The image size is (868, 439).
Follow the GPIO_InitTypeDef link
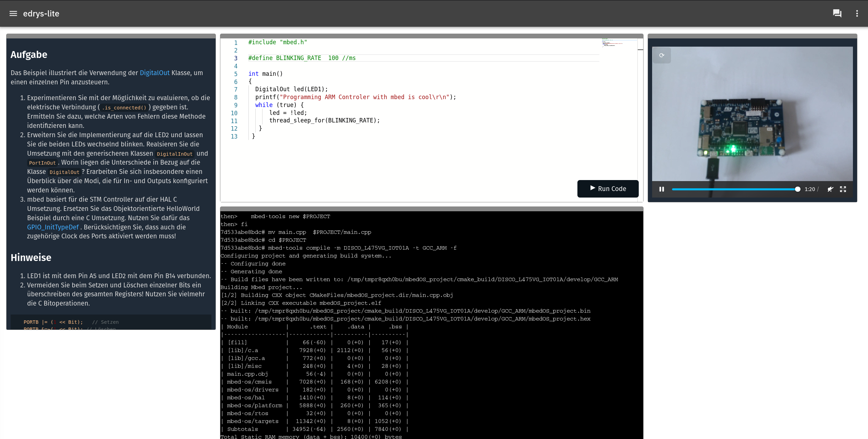tap(53, 227)
